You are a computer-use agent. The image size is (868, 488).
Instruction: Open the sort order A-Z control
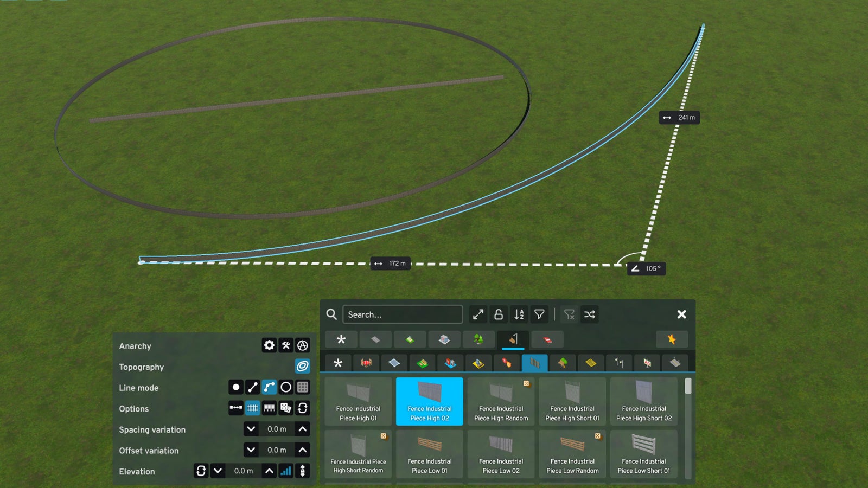click(x=519, y=314)
